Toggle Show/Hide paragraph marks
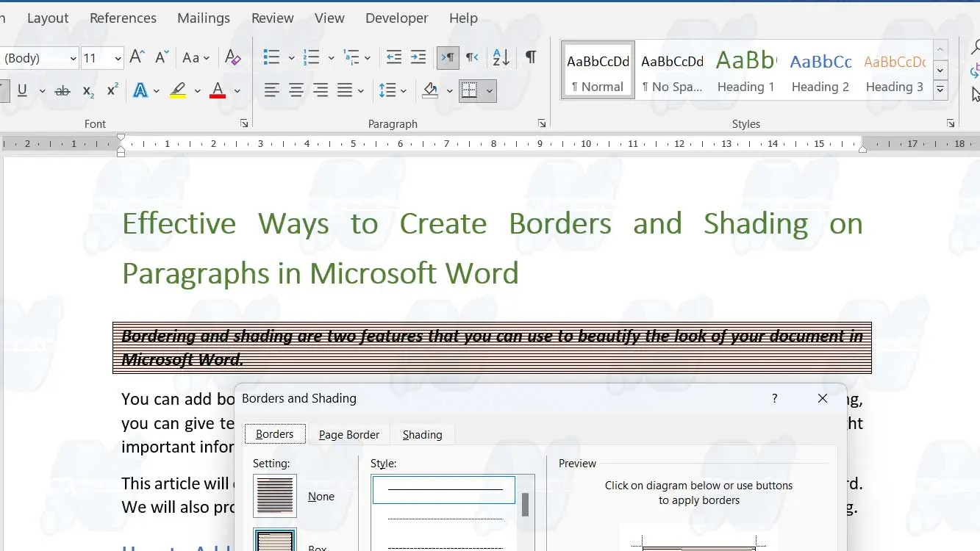 (530, 57)
